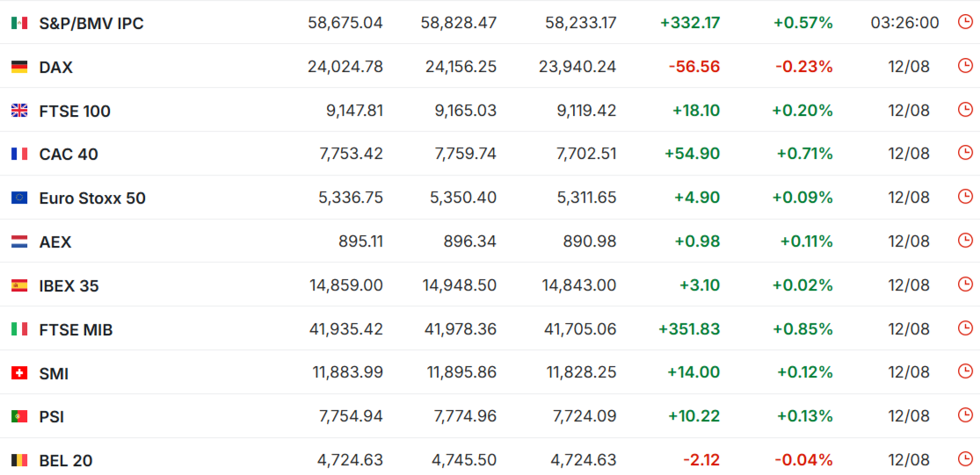Go to the IBEX 35 index page

tap(69, 286)
